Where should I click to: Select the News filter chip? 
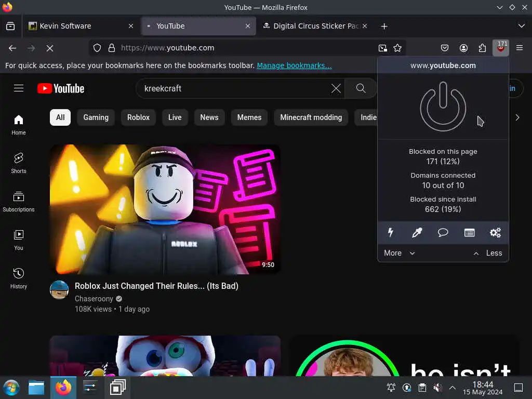(x=209, y=117)
